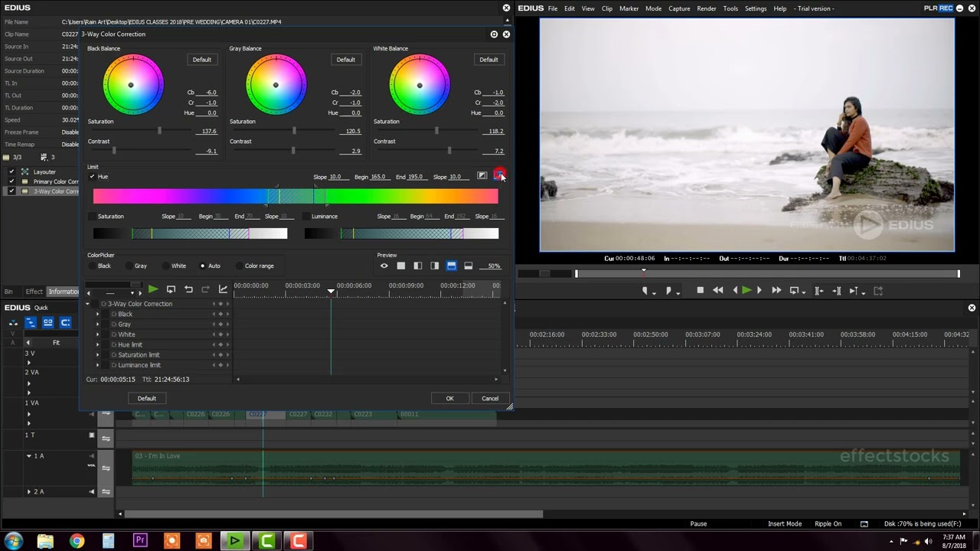Screen dimensions: 980x551
Task: Click next edit point icon in player
Action: tap(836, 291)
